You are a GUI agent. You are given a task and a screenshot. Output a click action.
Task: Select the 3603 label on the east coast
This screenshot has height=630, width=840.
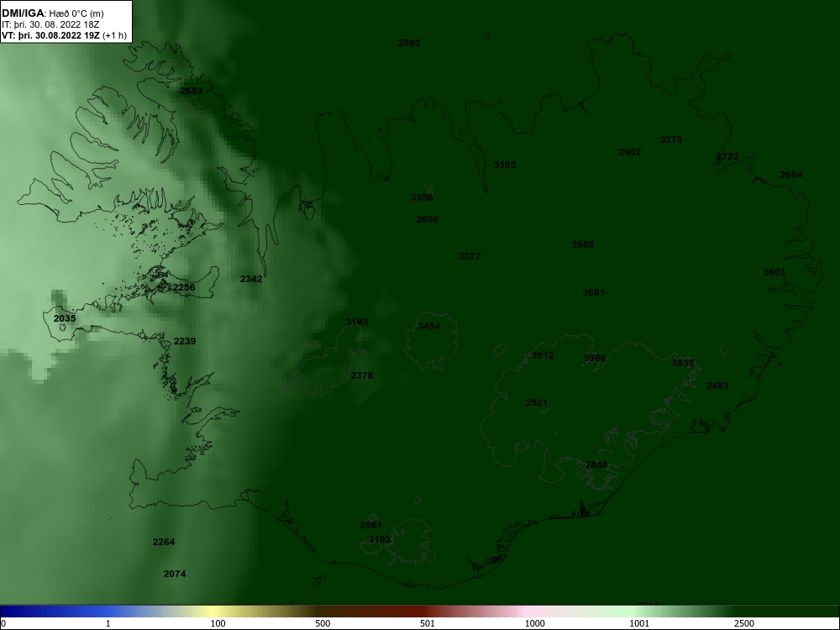(x=774, y=272)
